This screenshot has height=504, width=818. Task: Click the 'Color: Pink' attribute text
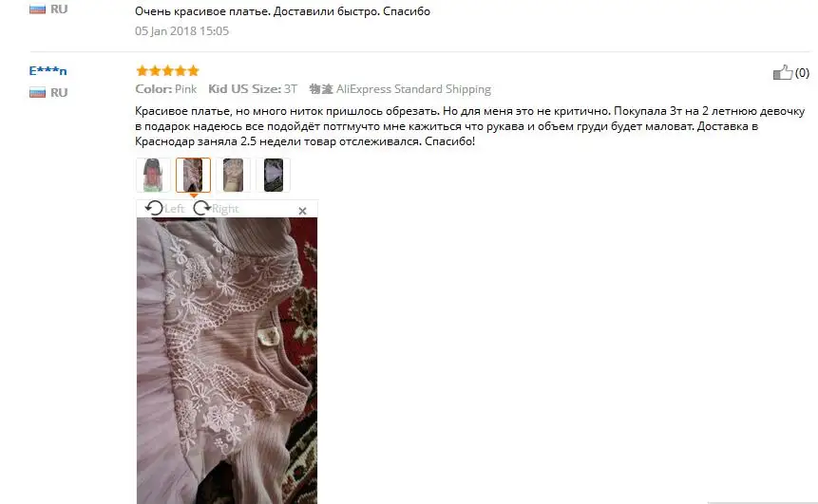coord(166,89)
